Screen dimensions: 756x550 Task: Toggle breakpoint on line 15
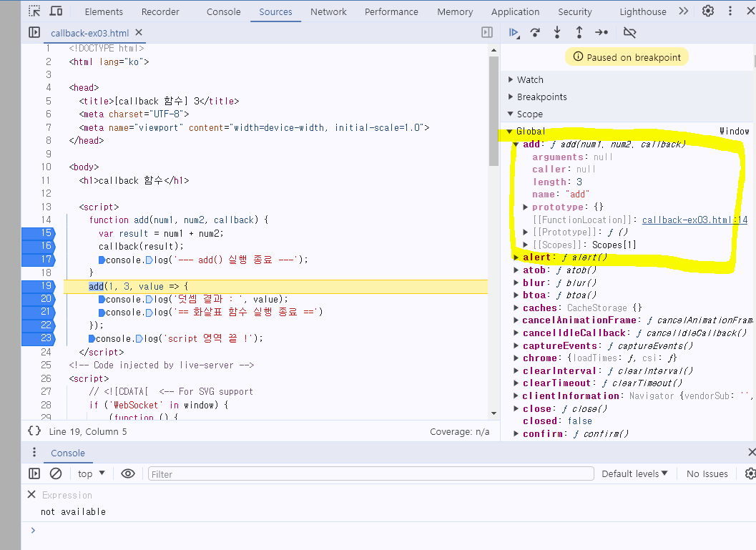pyautogui.click(x=39, y=233)
